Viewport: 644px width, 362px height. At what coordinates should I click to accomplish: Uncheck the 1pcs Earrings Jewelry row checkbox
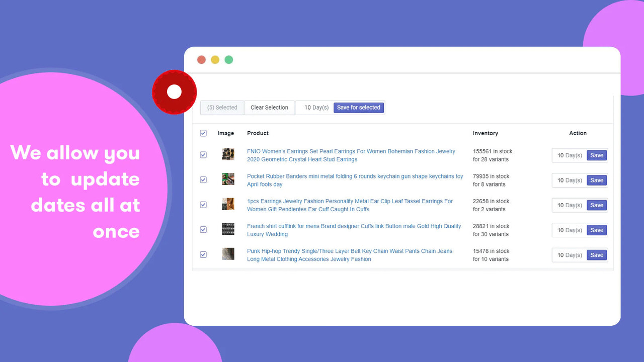tap(203, 205)
